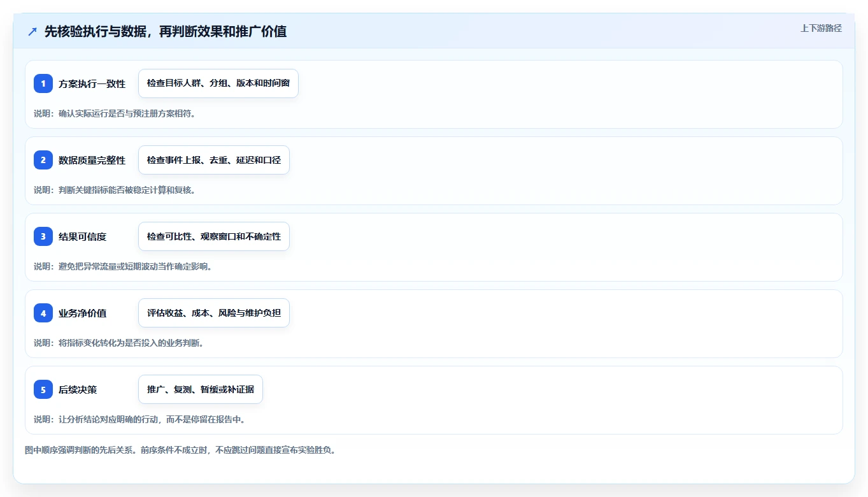The height and width of the screenshot is (497, 868).
Task: Click the 业务净价值 step title
Action: pyautogui.click(x=82, y=313)
